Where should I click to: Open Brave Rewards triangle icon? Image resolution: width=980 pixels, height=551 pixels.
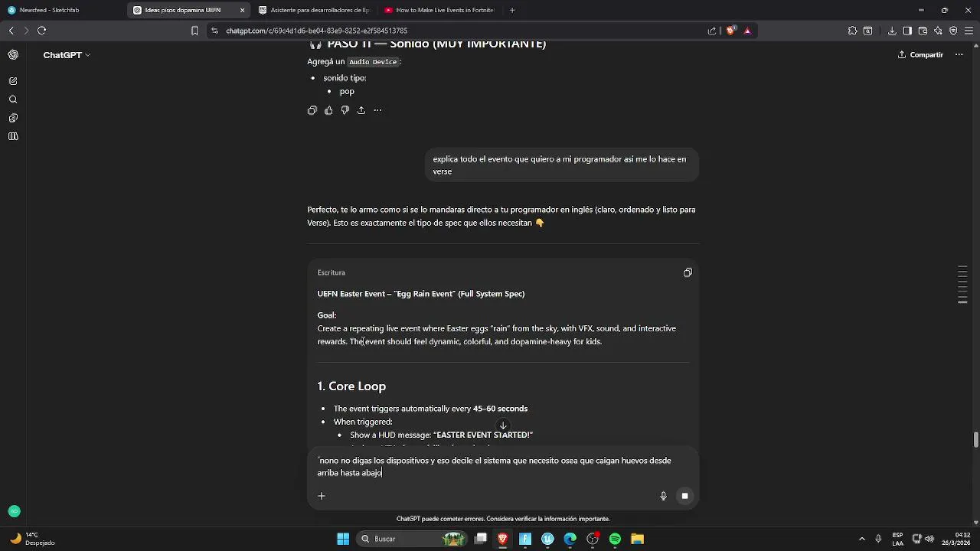(747, 31)
